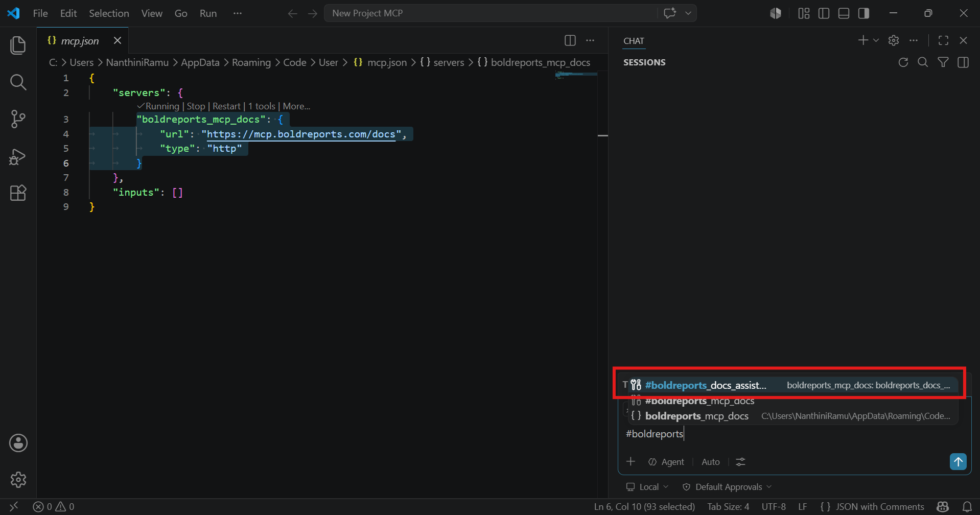Image resolution: width=980 pixels, height=515 pixels.
Task: Open the Search view in the activity bar
Action: pyautogui.click(x=18, y=82)
